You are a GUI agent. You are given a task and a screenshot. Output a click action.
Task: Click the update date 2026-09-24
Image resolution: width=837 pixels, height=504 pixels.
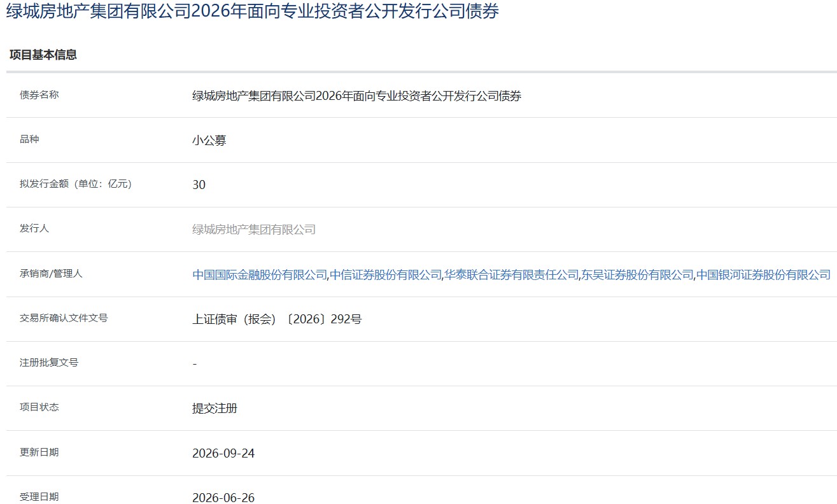(223, 454)
